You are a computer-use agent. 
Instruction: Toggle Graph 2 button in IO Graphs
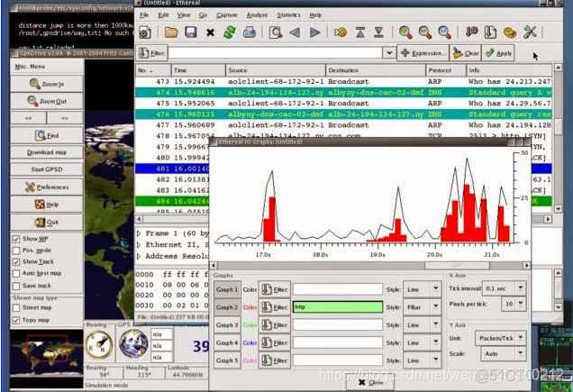227,307
